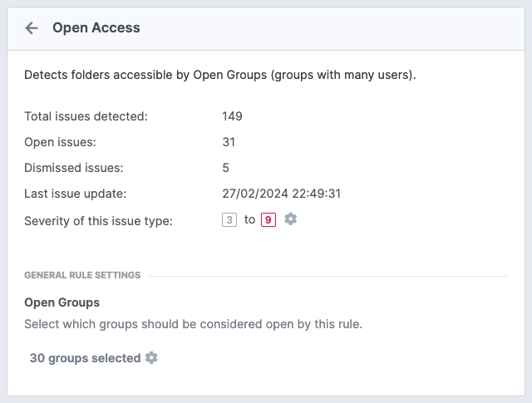Screen dimensions: 532x403
Task: Click the 'Open Groups' heading
Action: pyautogui.click(x=62, y=302)
